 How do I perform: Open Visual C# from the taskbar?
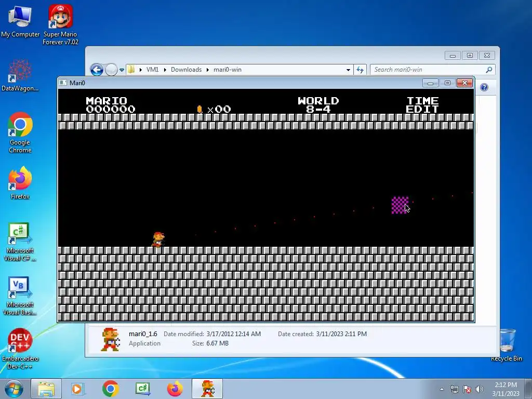143,389
